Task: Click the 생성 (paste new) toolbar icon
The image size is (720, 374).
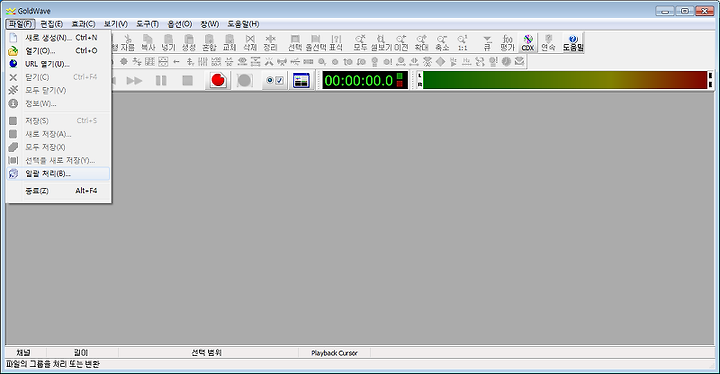Action: pos(188,43)
